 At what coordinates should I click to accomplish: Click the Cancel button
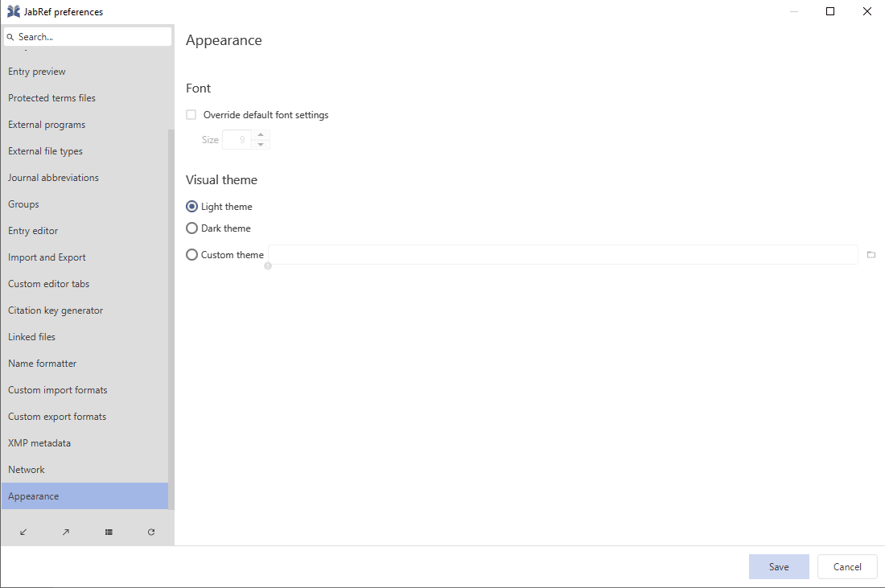847,566
